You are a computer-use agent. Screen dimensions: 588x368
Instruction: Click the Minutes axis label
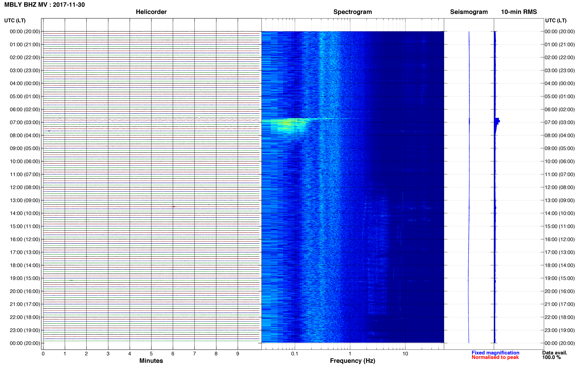(151, 360)
